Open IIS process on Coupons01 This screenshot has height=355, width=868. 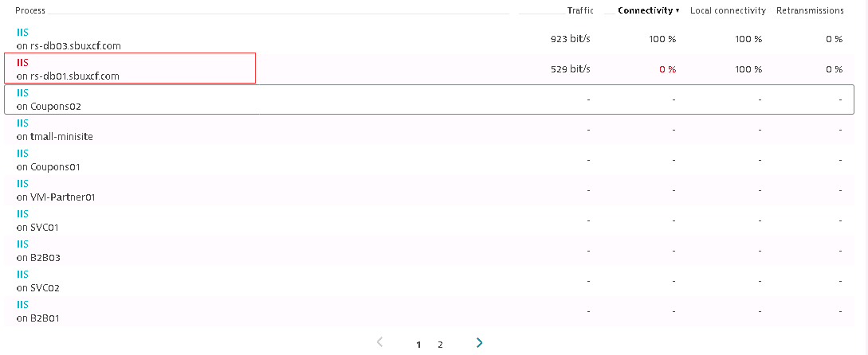pyautogui.click(x=22, y=153)
